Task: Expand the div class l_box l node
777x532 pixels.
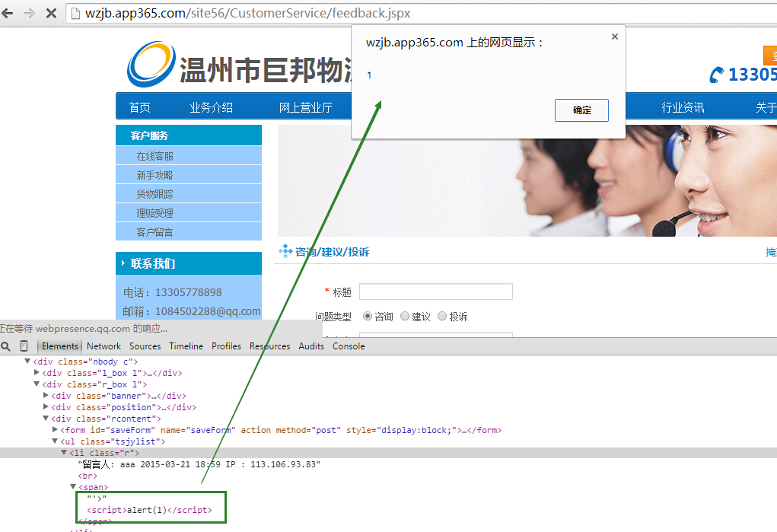Action: click(37, 372)
